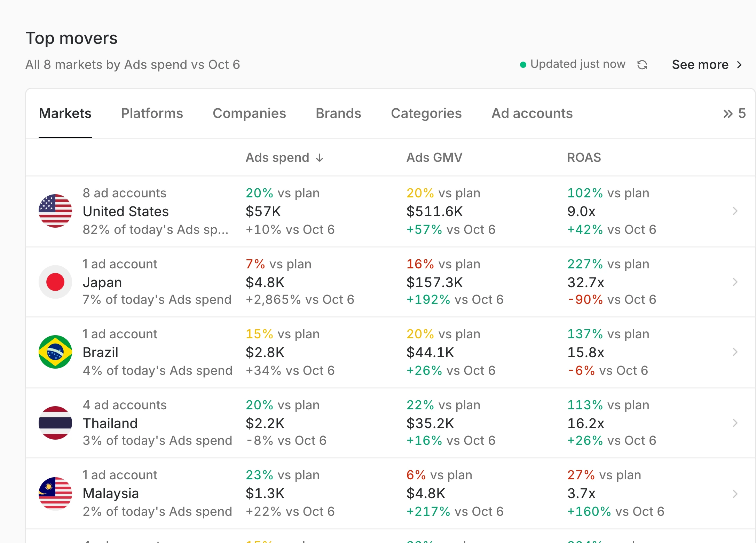Expand the Brazil row chevron
Screen dimensions: 756x543
(x=735, y=352)
